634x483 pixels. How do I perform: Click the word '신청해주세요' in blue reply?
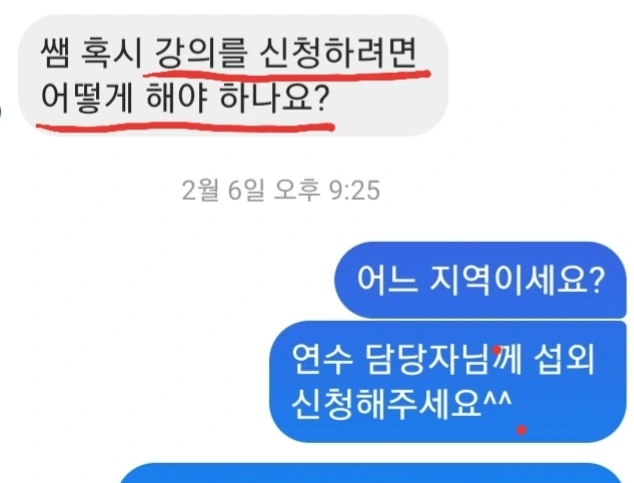click(387, 405)
